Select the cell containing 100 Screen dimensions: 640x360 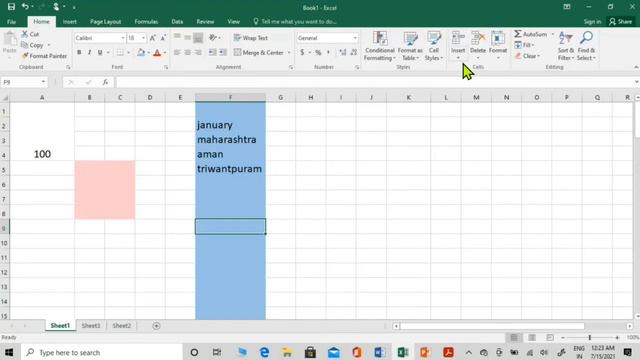(42, 154)
